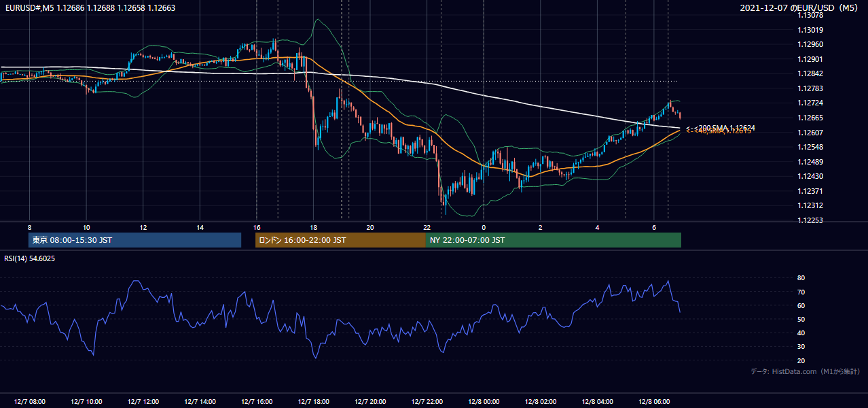Screen dimensions: 868x408
Task: Select the 東京 08:00-15:30 JST session bar
Action: pos(134,240)
